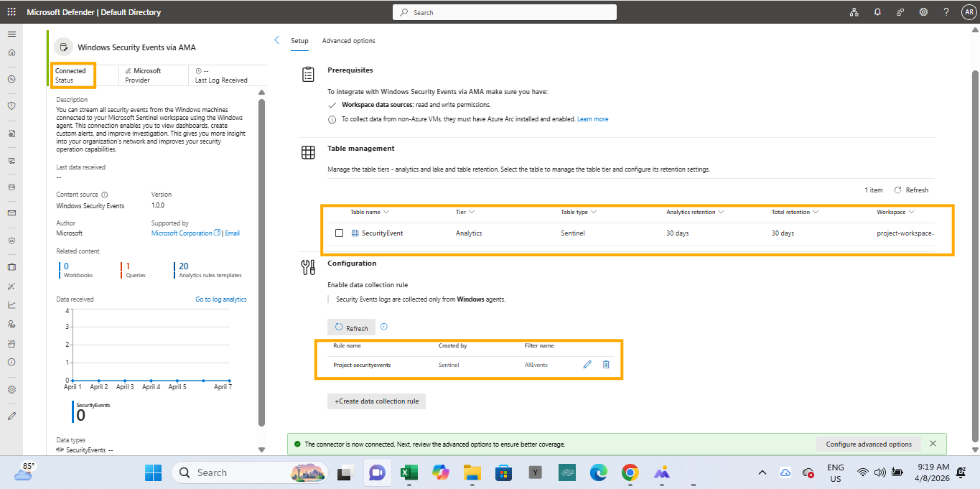
Task: Open the sidebar settings gear icon
Action: (x=11, y=389)
